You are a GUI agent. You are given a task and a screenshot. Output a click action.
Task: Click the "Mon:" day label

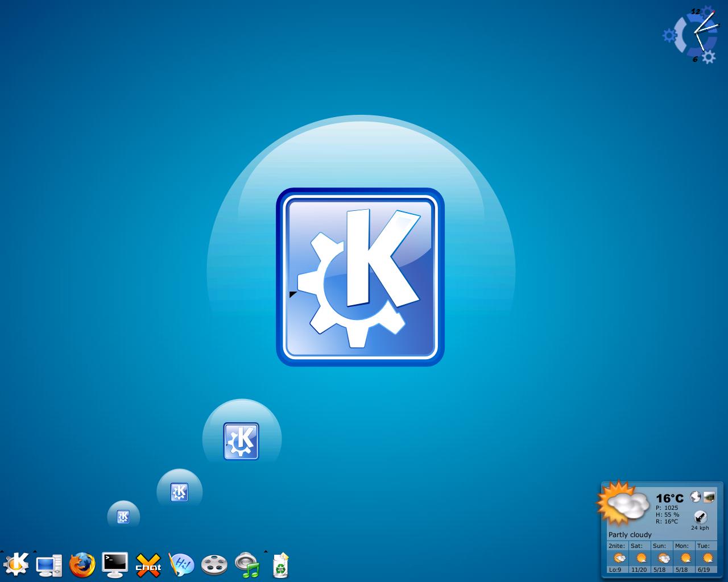point(681,546)
